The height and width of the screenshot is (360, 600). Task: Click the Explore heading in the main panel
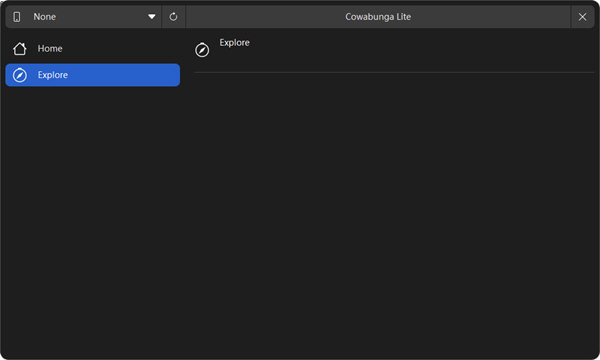pos(235,42)
